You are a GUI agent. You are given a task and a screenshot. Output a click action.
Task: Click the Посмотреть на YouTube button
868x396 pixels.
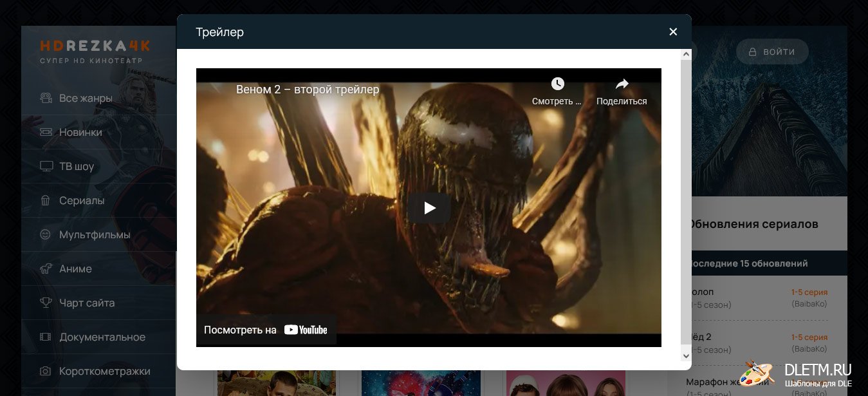pos(266,330)
